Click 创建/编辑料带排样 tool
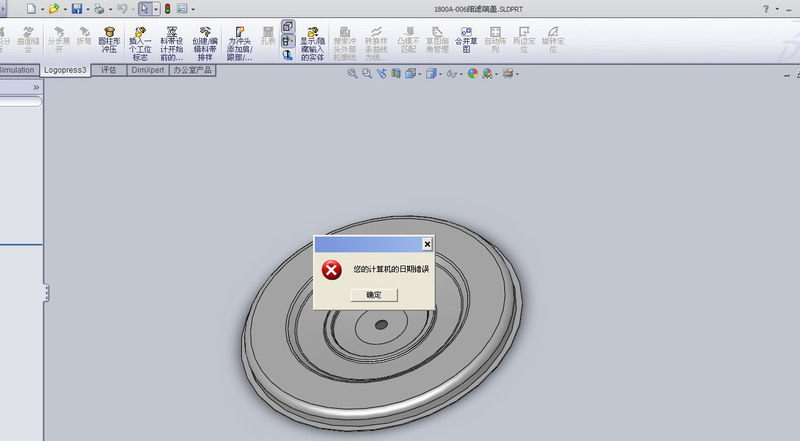 (x=205, y=44)
